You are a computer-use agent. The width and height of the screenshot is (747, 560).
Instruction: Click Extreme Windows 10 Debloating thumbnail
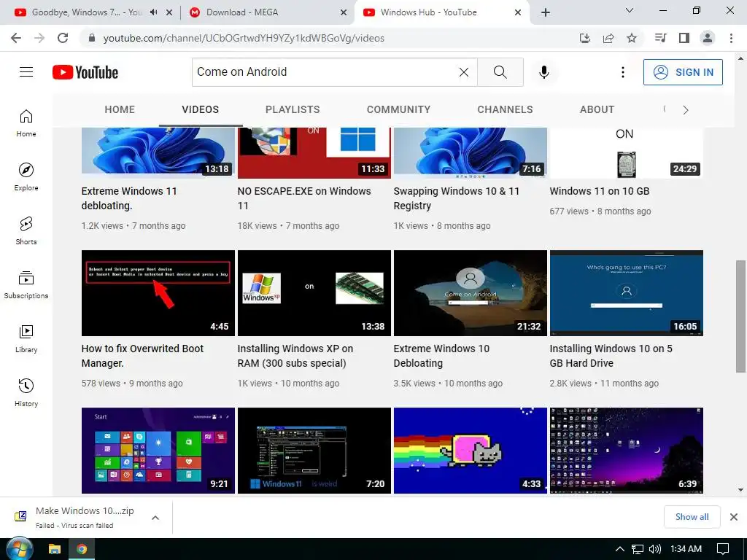(471, 293)
